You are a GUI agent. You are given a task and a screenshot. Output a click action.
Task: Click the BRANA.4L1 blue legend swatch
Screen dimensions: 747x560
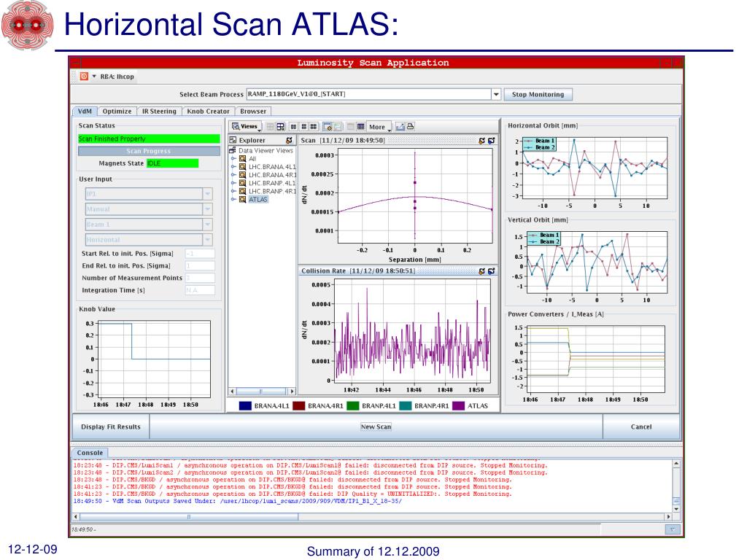(245, 405)
